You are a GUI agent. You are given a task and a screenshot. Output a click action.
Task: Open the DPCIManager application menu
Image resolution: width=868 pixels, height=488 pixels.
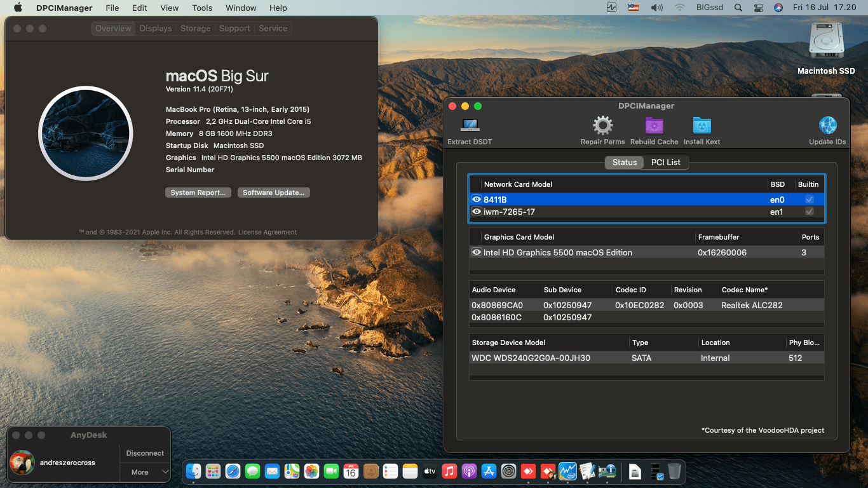[x=64, y=8]
